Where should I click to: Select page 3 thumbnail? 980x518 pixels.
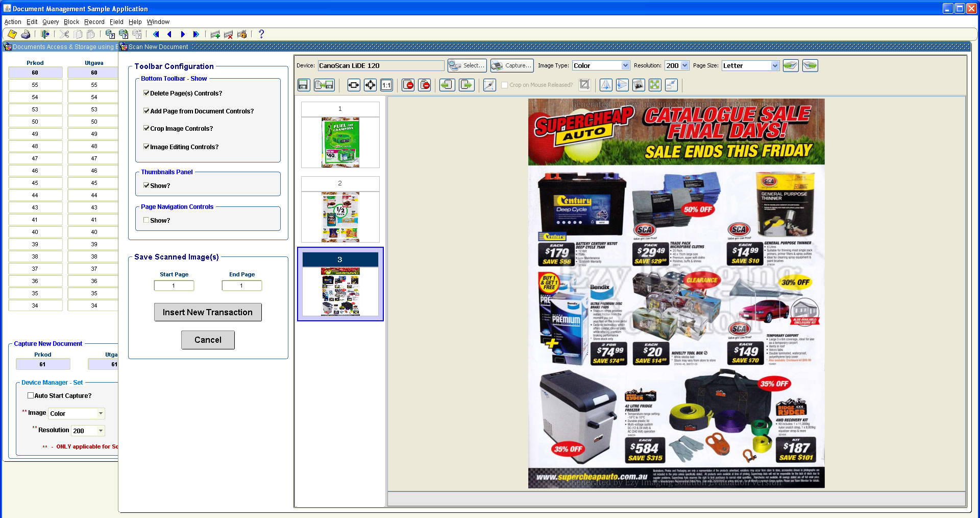point(340,285)
